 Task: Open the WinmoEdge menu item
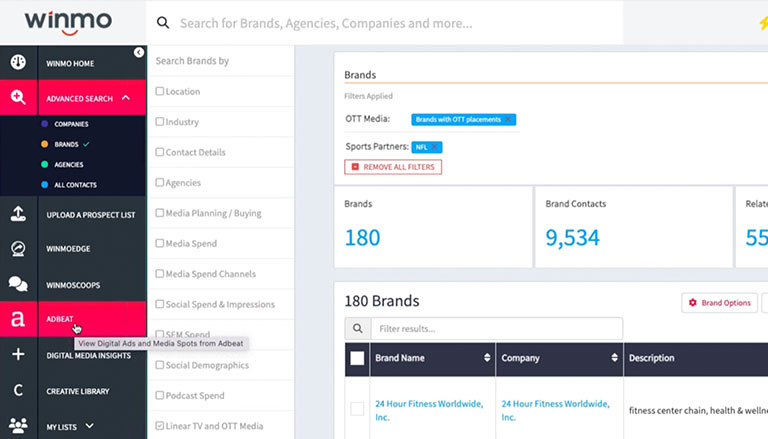(x=69, y=249)
